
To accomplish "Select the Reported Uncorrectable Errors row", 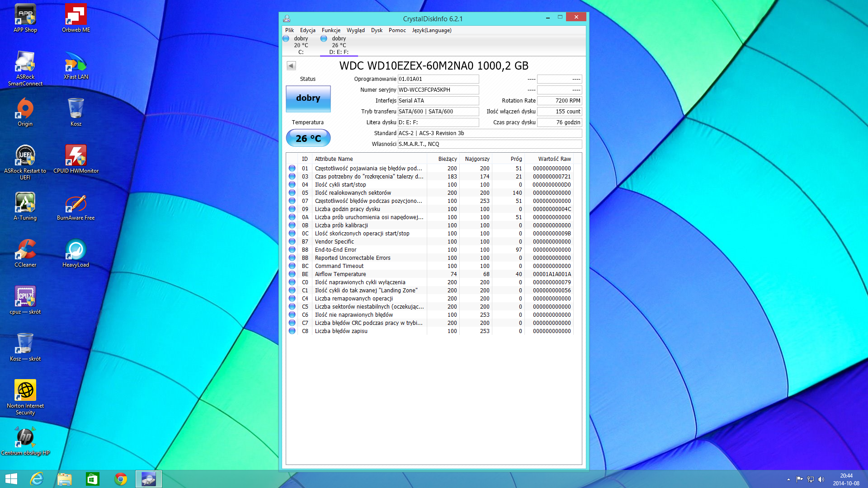I will [x=430, y=258].
